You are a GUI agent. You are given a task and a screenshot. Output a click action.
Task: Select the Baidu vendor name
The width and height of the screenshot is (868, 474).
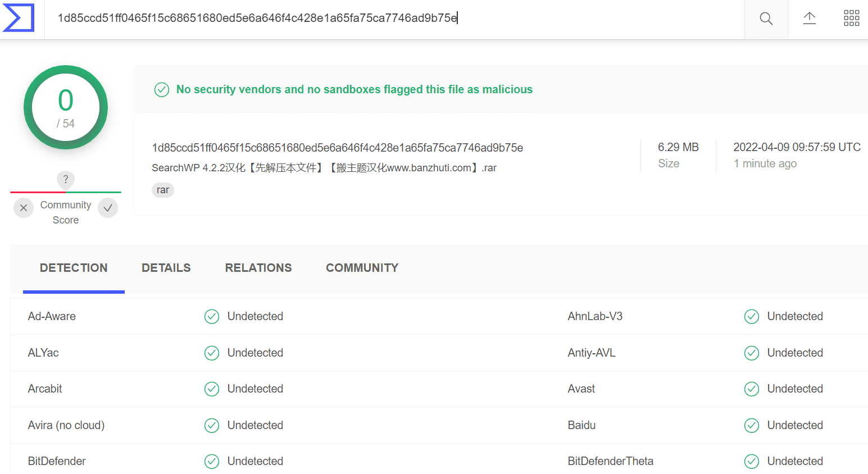[x=581, y=425]
